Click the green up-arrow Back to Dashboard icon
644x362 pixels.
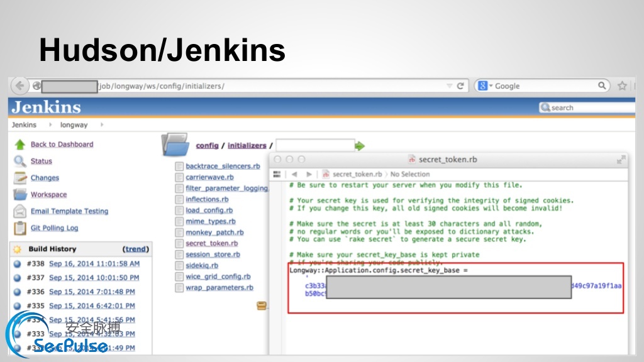pos(19,145)
